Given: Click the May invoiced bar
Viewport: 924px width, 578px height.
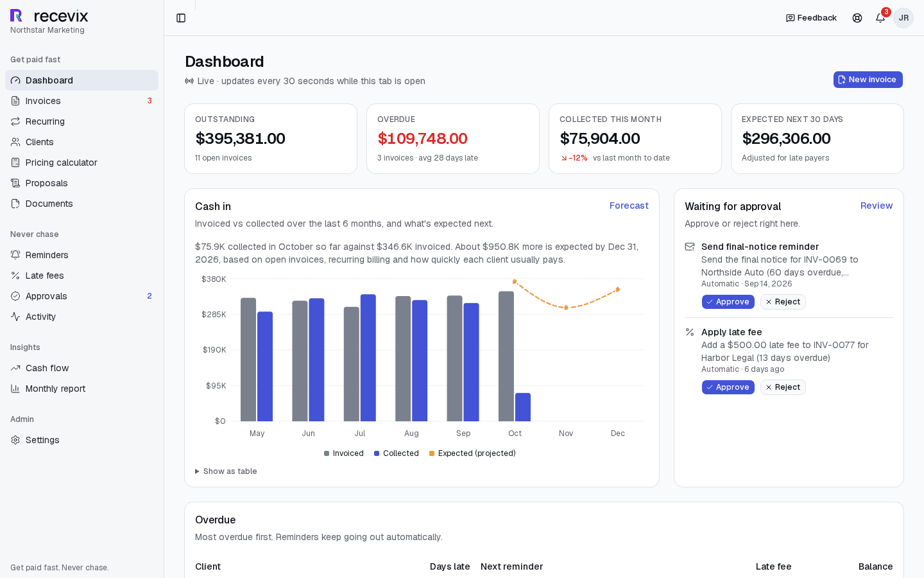Looking at the screenshot, I should click(x=248, y=360).
